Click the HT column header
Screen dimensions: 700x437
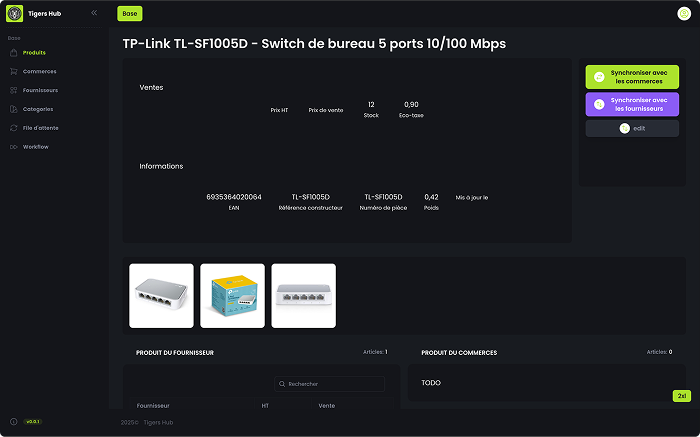265,406
